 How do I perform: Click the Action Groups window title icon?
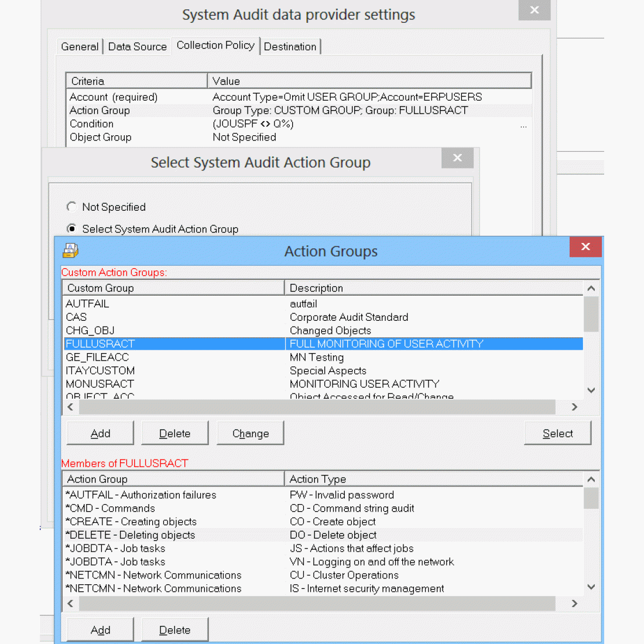pyautogui.click(x=70, y=251)
